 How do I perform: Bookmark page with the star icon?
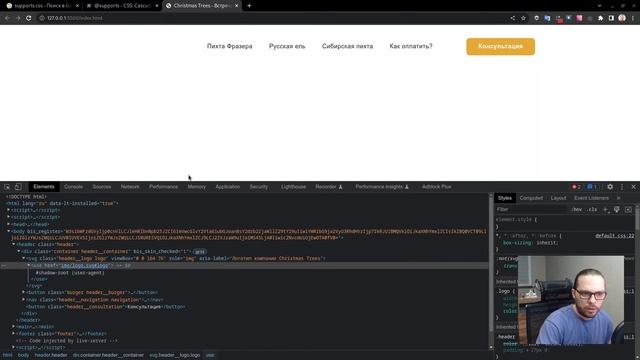[523, 18]
